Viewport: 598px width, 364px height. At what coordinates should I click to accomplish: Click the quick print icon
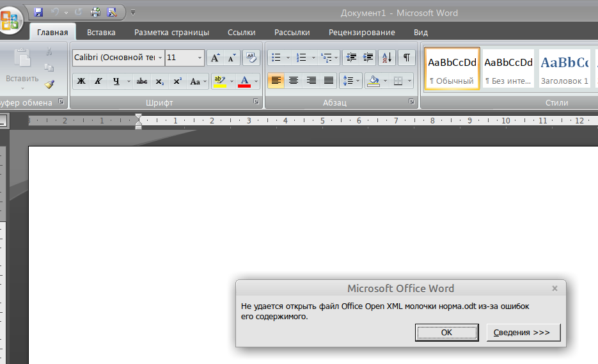coord(95,12)
